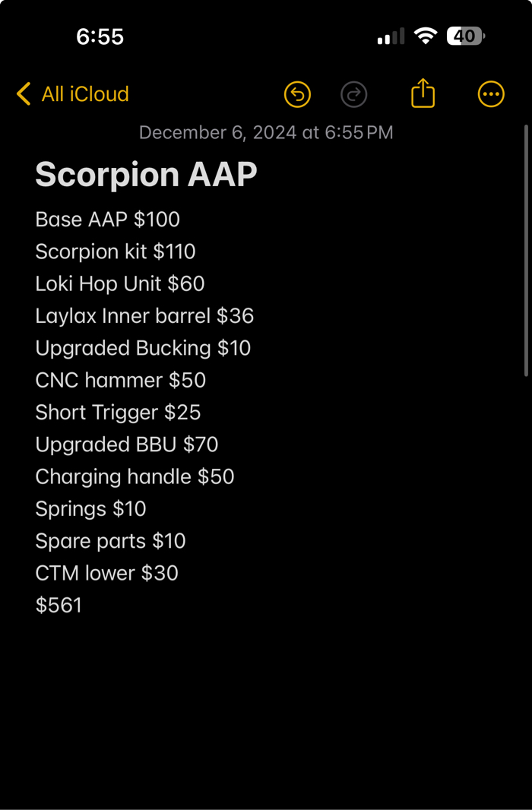
Task: Tap the battery indicator in status bar
Action: (x=465, y=36)
